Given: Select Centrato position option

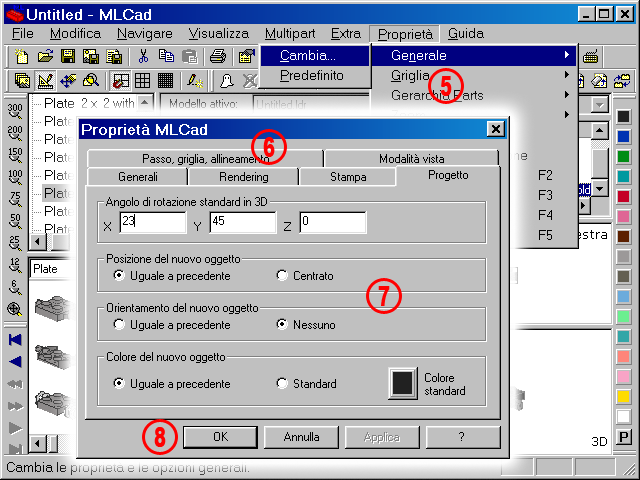Looking at the screenshot, I should tap(305, 276).
